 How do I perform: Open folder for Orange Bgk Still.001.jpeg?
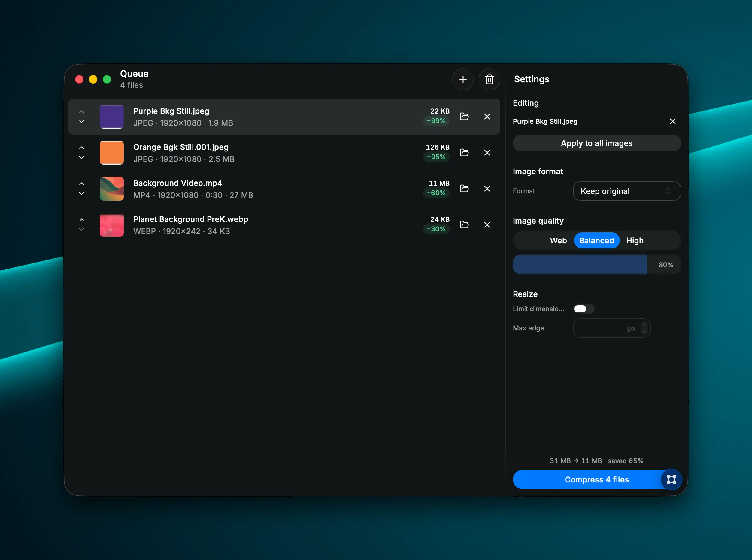[x=464, y=153]
